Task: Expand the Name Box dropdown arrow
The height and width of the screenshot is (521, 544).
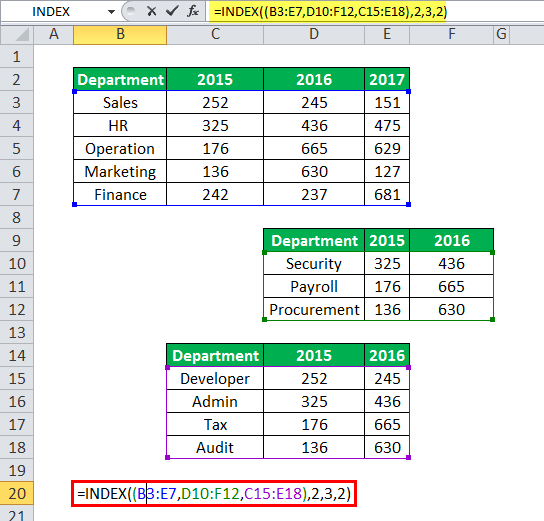Action: click(x=111, y=12)
